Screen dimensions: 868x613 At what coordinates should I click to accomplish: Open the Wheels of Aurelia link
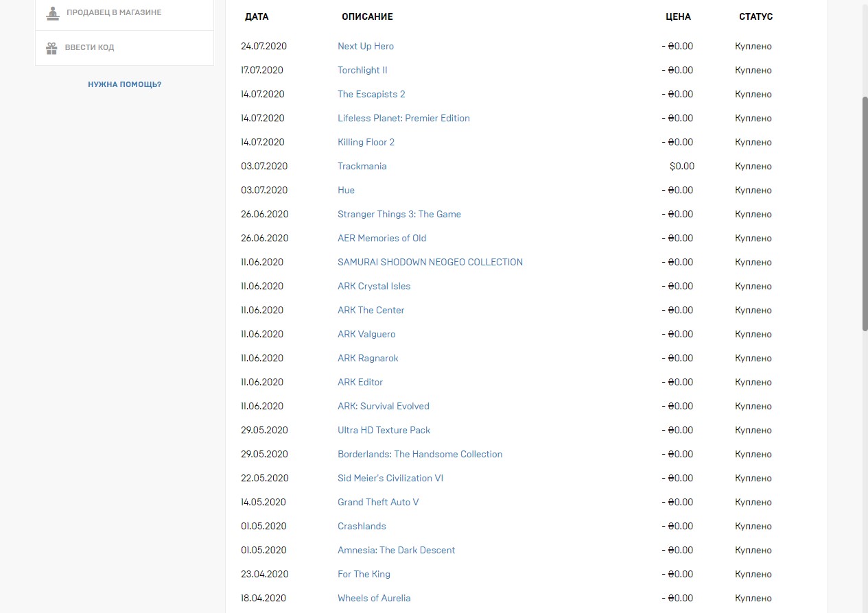tap(374, 598)
